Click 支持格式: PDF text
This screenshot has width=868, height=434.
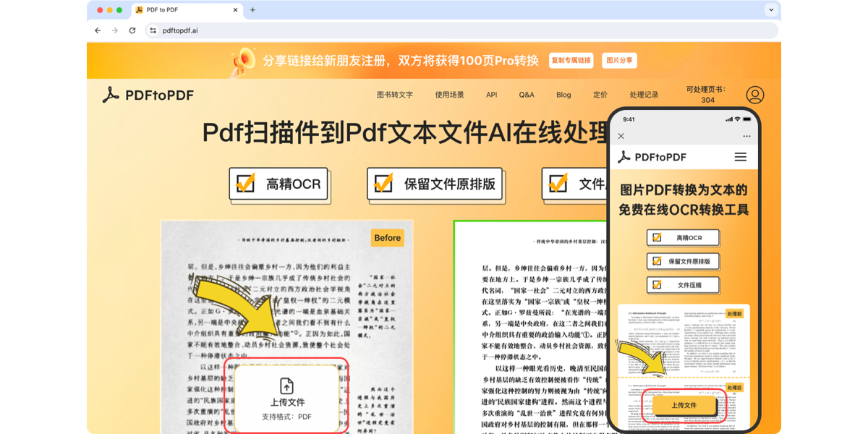coord(286,417)
